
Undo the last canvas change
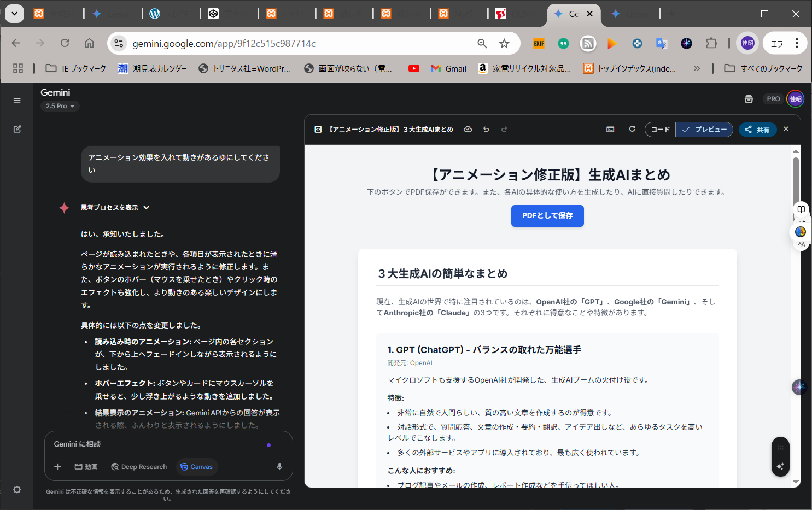pyautogui.click(x=486, y=130)
